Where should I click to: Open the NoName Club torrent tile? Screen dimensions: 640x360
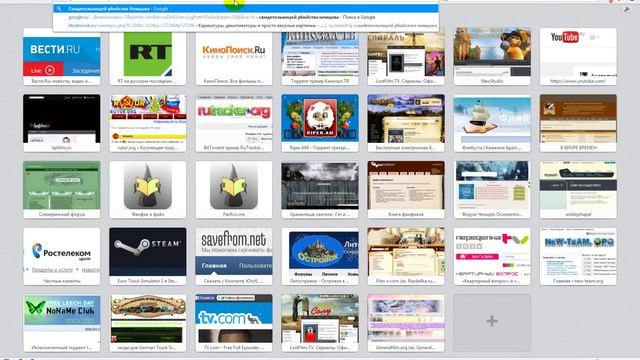(62, 323)
